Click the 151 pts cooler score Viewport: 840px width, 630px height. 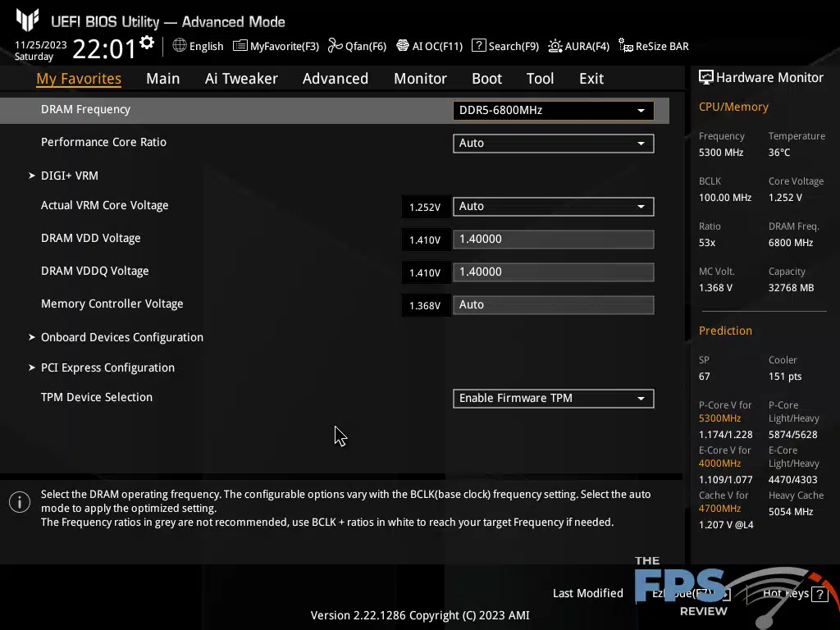click(x=785, y=377)
